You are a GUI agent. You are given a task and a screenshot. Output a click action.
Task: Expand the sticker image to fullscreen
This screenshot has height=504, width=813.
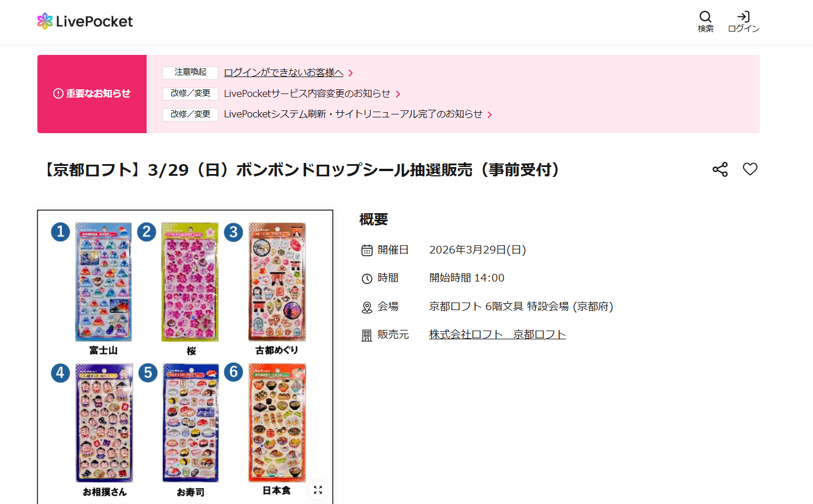318,489
